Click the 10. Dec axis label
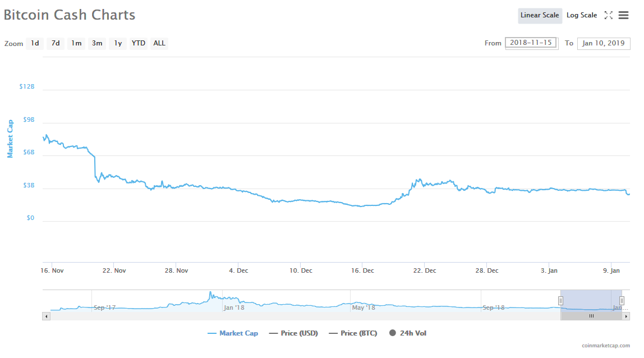Screen dimensions: 644x358 (301, 270)
